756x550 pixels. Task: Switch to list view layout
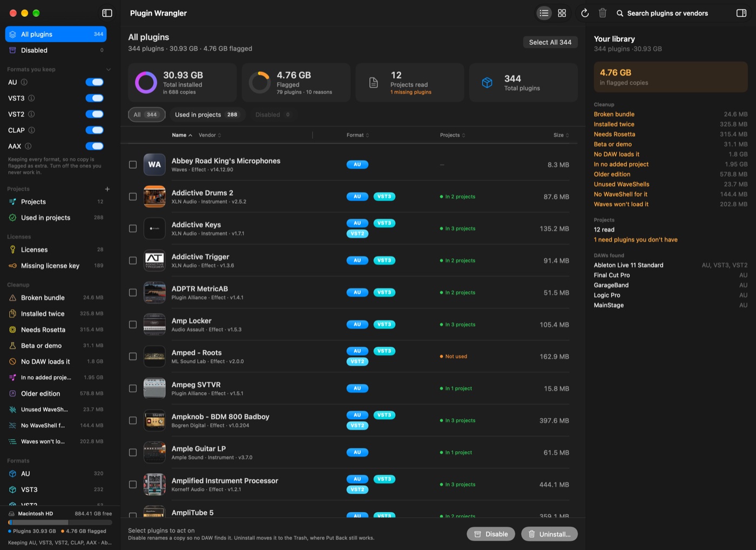coord(544,13)
